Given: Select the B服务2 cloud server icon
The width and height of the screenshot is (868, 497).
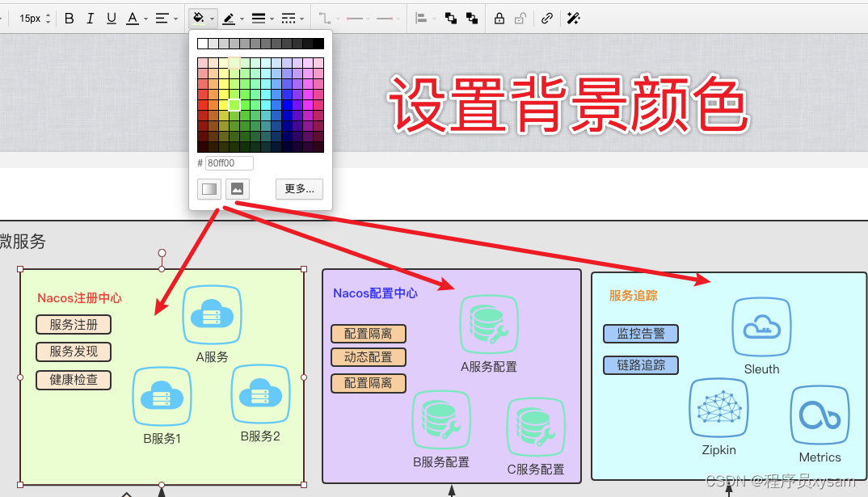Looking at the screenshot, I should coord(261,394).
